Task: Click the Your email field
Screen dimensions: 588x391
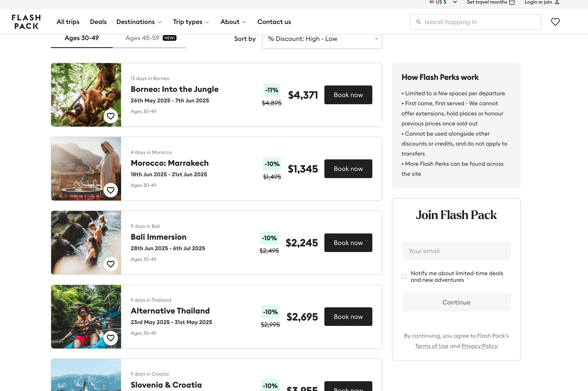Action: coord(456,251)
